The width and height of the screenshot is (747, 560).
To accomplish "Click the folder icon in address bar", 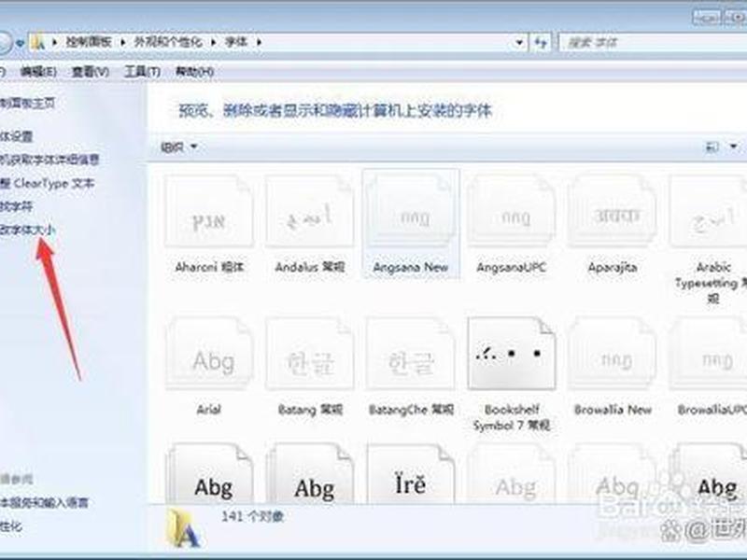I will (38, 42).
